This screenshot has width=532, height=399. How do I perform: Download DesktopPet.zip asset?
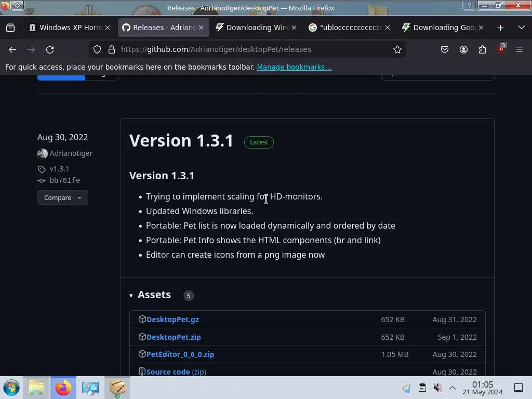pyautogui.click(x=174, y=337)
